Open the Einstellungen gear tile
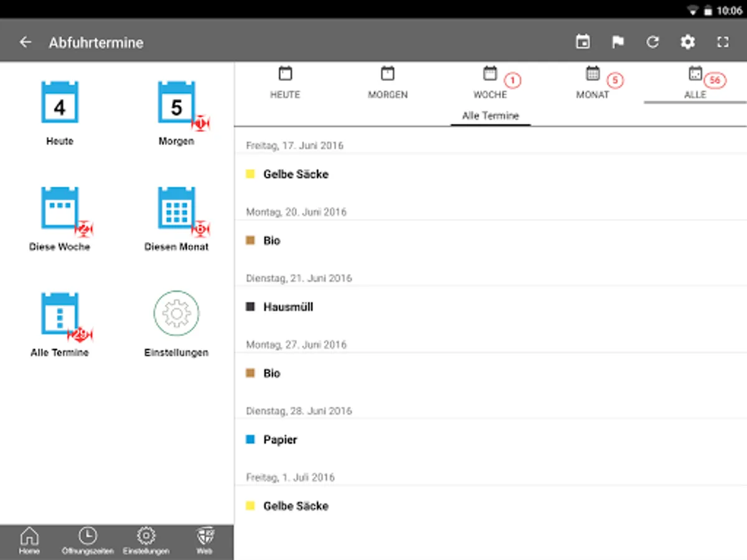Image resolution: width=747 pixels, height=560 pixels. coord(176,324)
